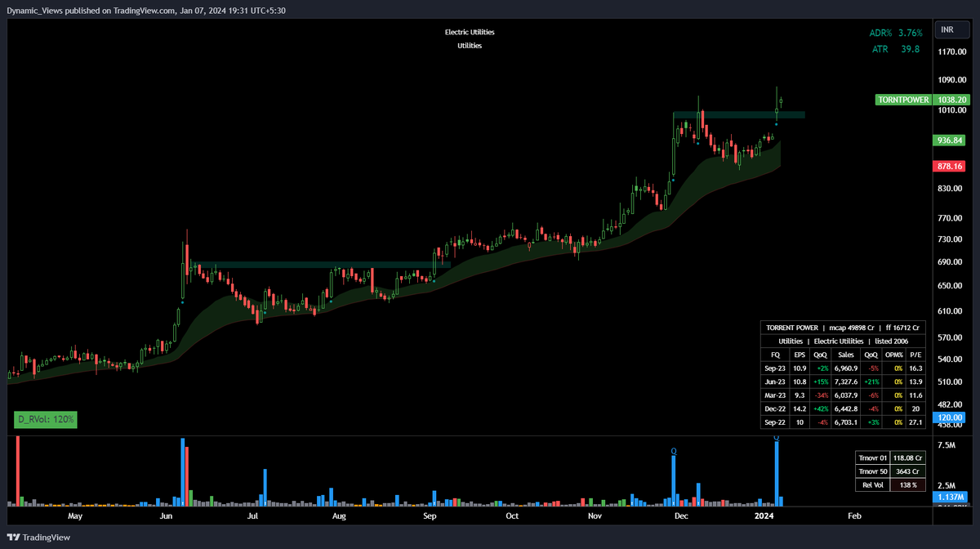The height and width of the screenshot is (549, 980).
Task: Click the 118.08 Cr turnover value
Action: coord(908,458)
